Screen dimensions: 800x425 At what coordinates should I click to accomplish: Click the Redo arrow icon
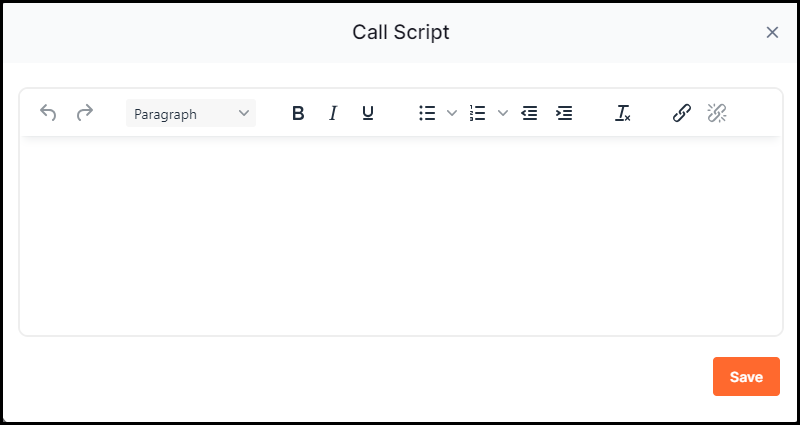(85, 113)
